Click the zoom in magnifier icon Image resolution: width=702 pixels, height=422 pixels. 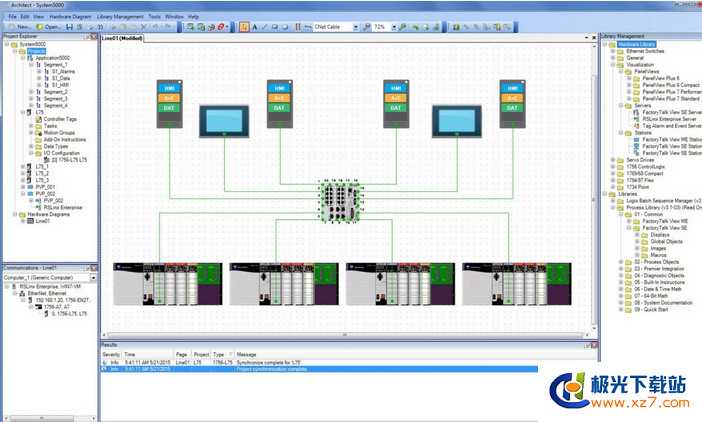402,27
